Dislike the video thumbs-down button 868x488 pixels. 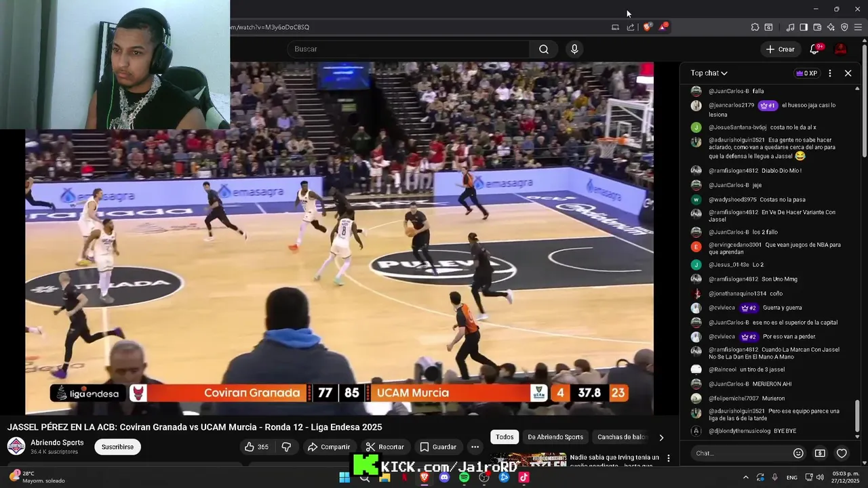[286, 447]
